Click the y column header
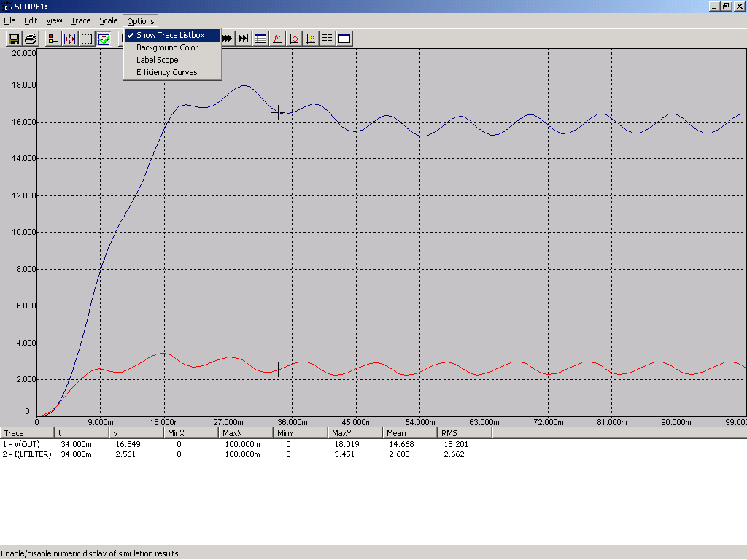The height and width of the screenshot is (560, 747). pos(136,433)
